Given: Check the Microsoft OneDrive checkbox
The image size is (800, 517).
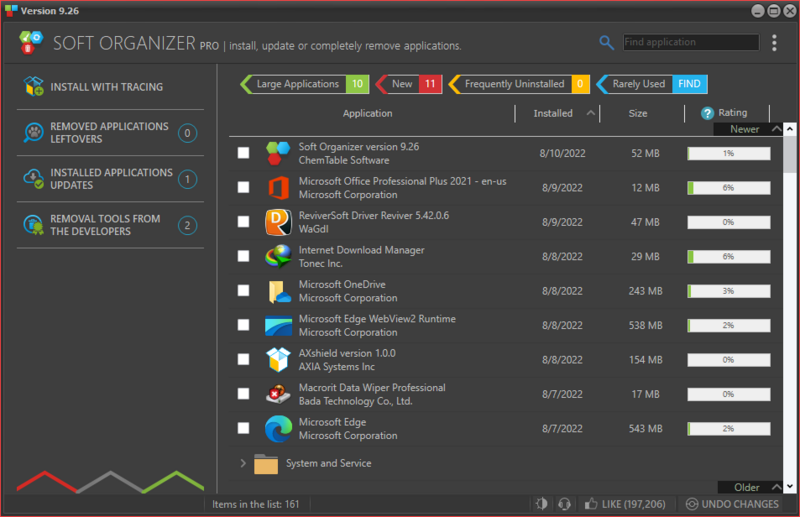Looking at the screenshot, I should pyautogui.click(x=243, y=290).
